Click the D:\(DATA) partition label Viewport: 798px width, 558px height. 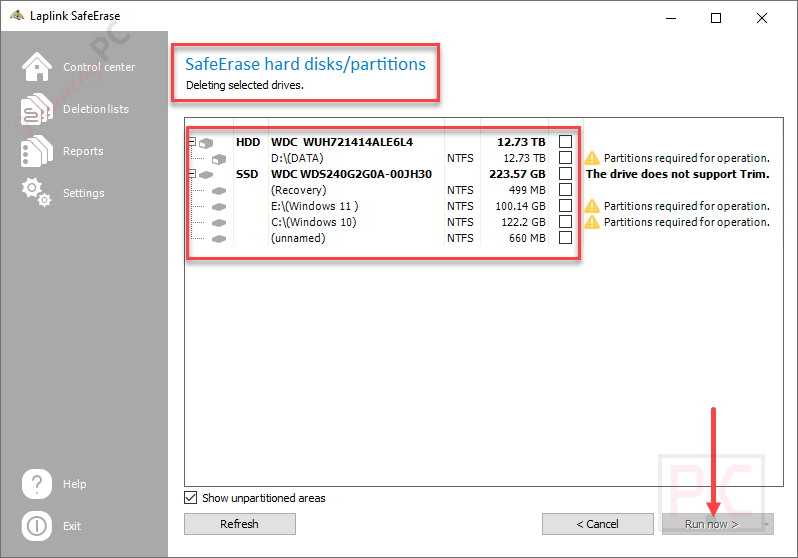(x=297, y=158)
